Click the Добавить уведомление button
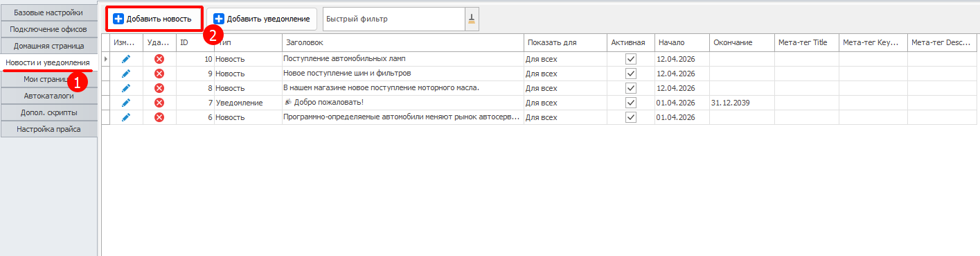Screen dimensions: 980x256 [x=262, y=19]
